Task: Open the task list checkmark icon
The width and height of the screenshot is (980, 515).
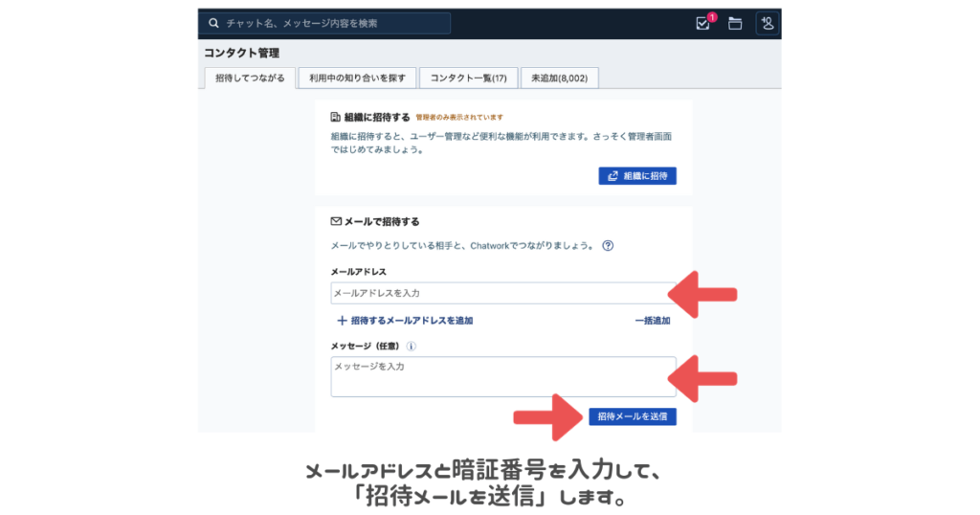Action: [703, 24]
